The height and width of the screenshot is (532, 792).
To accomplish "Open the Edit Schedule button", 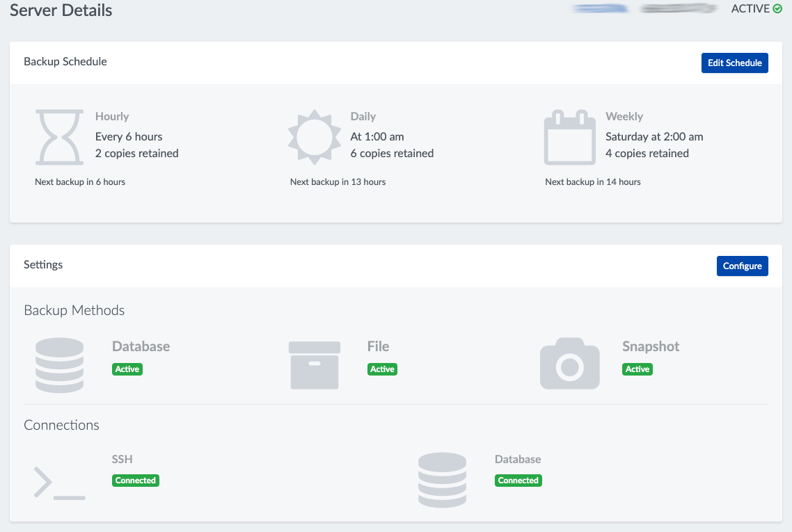I will (x=734, y=63).
